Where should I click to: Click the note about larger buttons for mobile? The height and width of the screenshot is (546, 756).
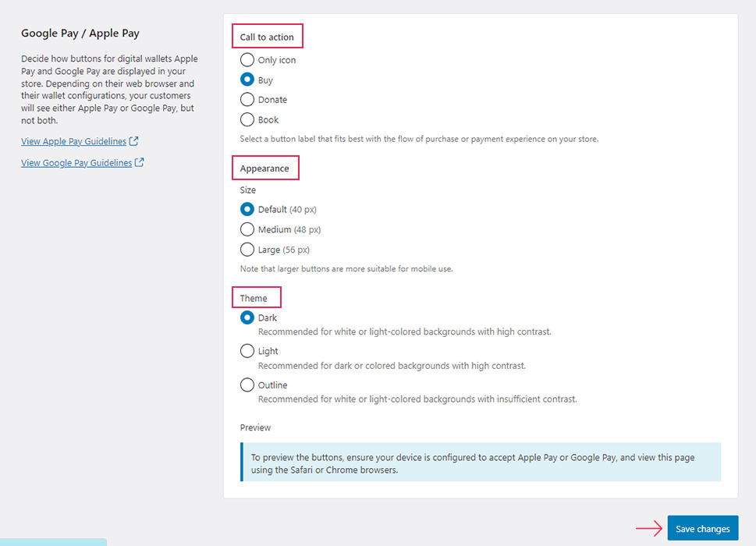coord(346,269)
